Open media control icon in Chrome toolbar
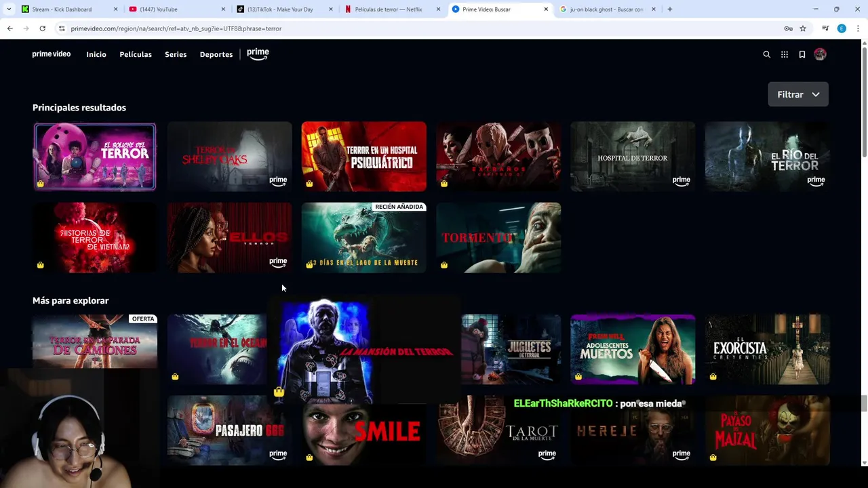 click(x=825, y=28)
